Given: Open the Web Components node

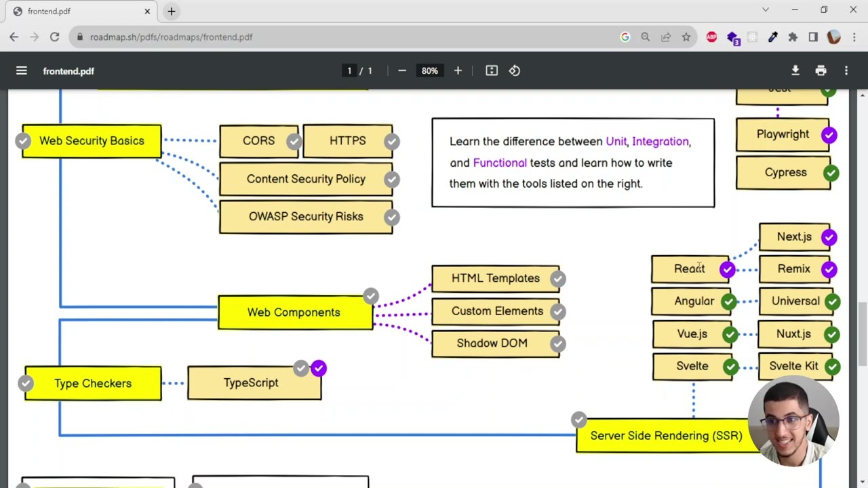Looking at the screenshot, I should 295,312.
